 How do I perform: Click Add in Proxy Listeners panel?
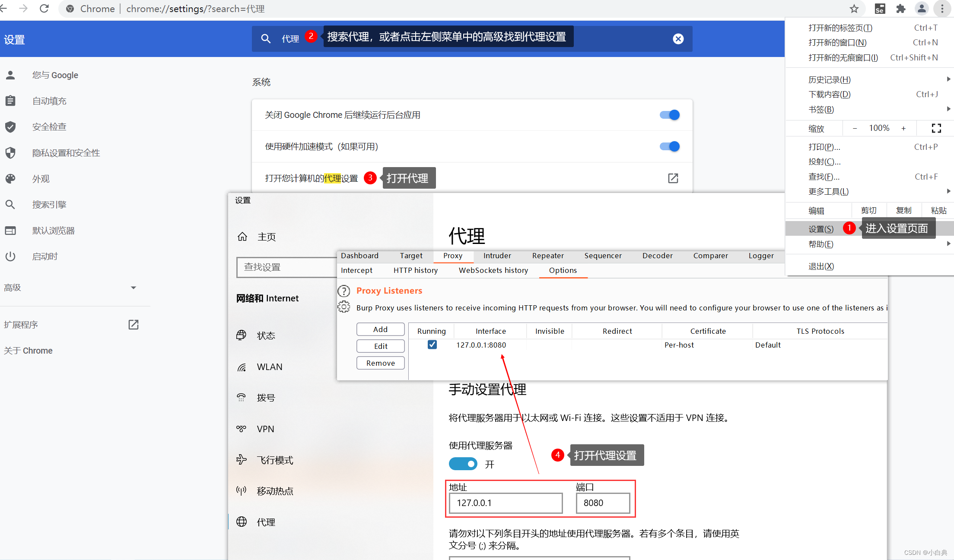coord(380,329)
